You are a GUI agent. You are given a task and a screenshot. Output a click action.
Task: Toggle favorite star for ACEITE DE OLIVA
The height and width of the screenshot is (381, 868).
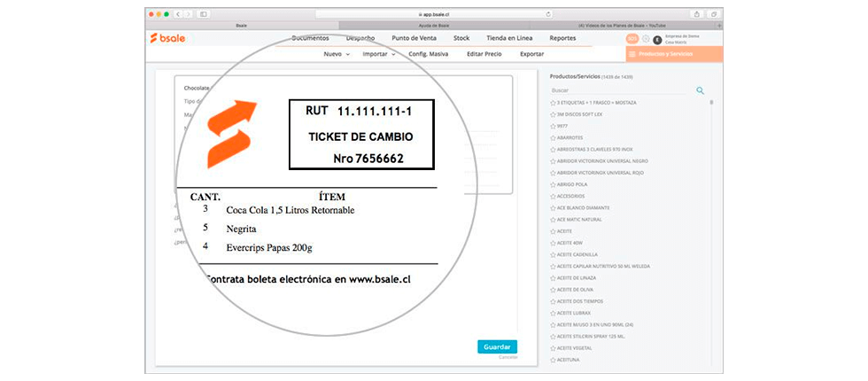click(554, 290)
